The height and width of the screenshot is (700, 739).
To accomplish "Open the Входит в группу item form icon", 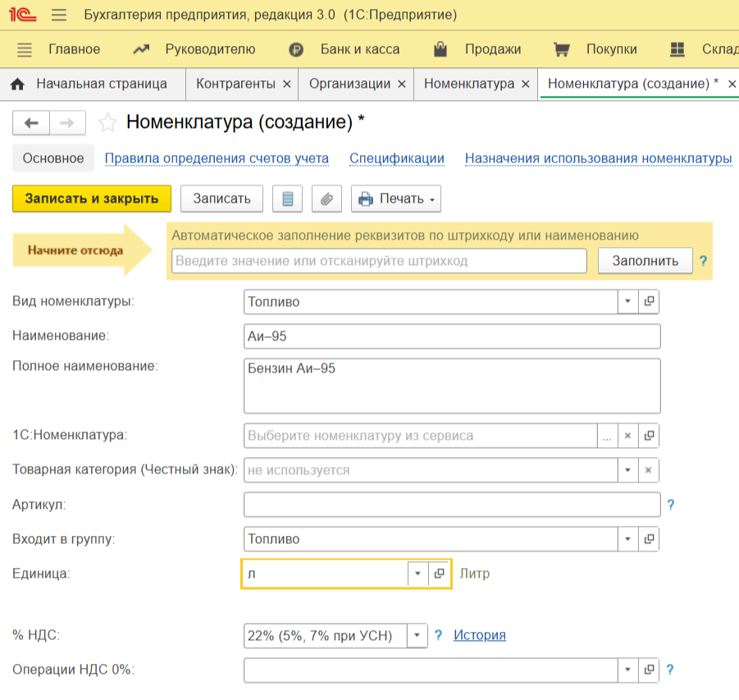I will [x=649, y=539].
